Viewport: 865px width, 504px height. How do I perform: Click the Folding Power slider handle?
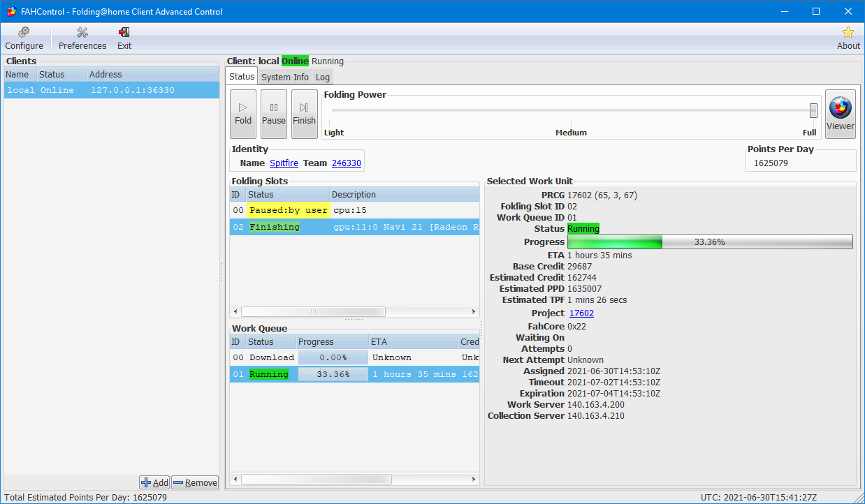click(813, 110)
